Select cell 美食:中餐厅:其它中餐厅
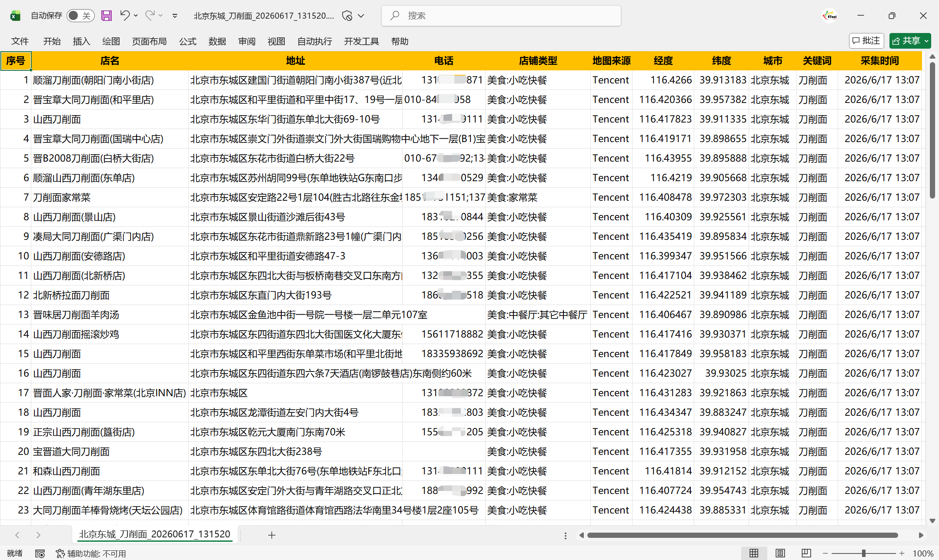The height and width of the screenshot is (560, 939). coord(538,315)
